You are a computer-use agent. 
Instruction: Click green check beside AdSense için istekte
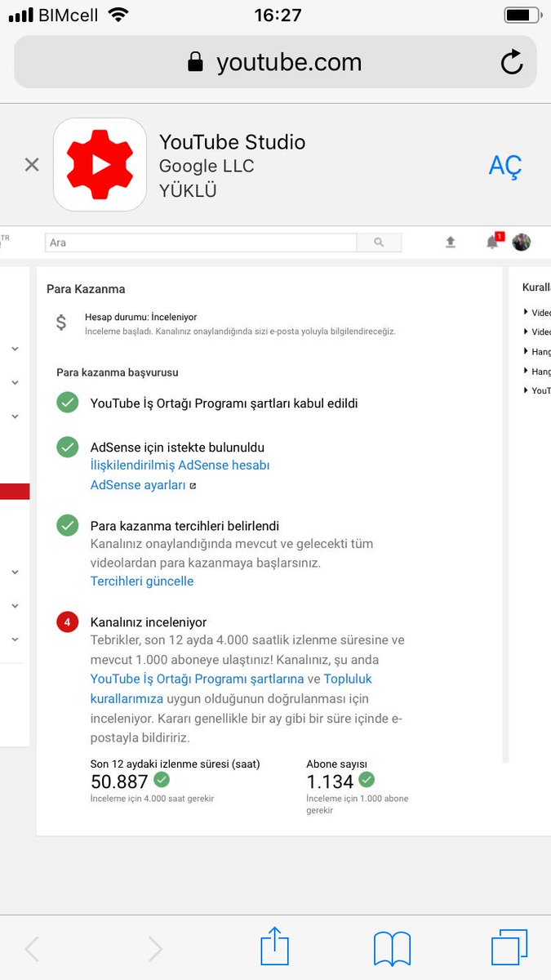tap(68, 447)
